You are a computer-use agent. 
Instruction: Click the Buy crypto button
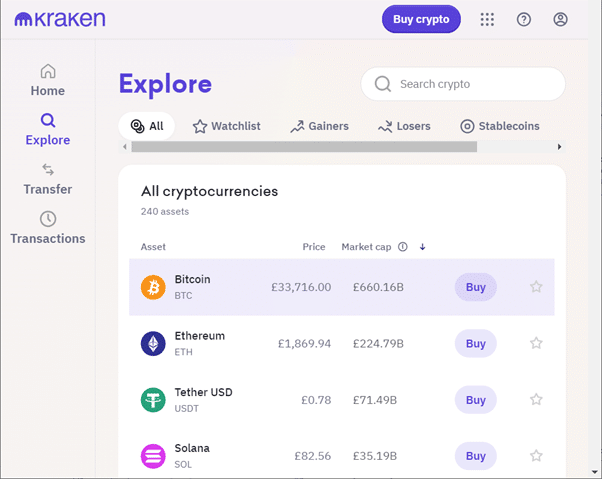421,19
